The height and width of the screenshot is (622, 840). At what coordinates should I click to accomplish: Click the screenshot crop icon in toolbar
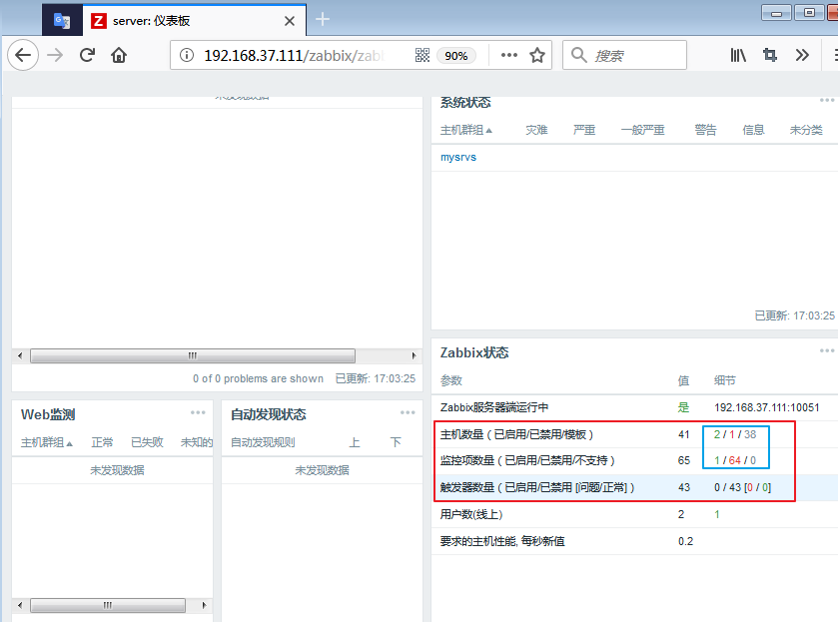[x=769, y=56]
